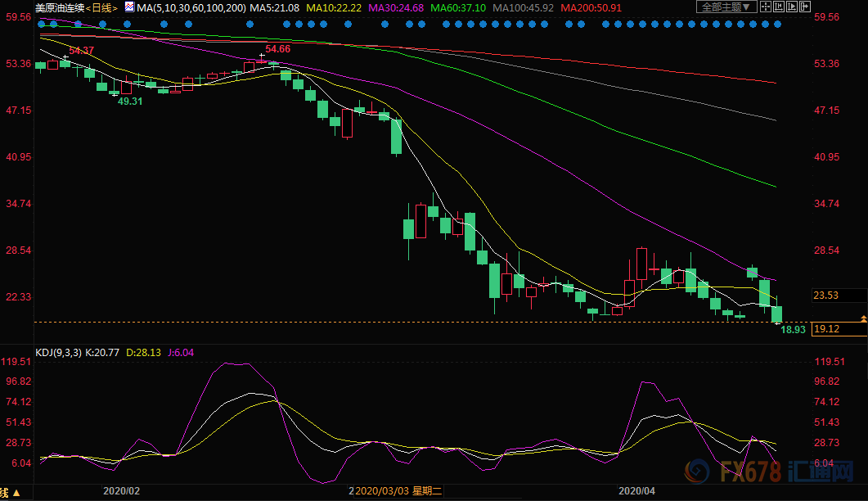Click the MA(5,10,30,60,100,200) indicator label
868x501 pixels.
click(191, 7)
